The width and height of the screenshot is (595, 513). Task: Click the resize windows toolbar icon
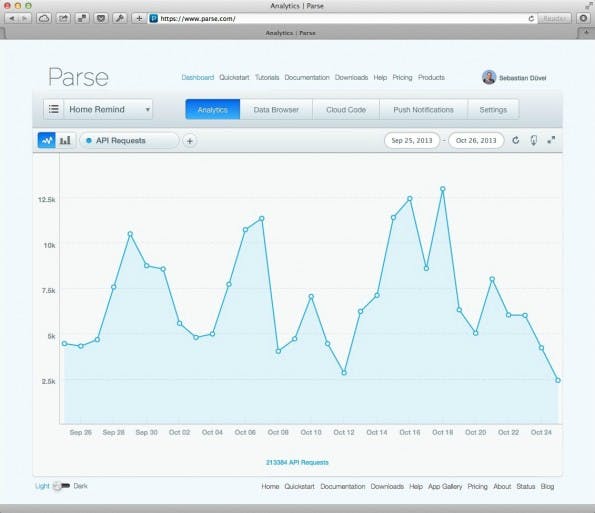pos(82,18)
